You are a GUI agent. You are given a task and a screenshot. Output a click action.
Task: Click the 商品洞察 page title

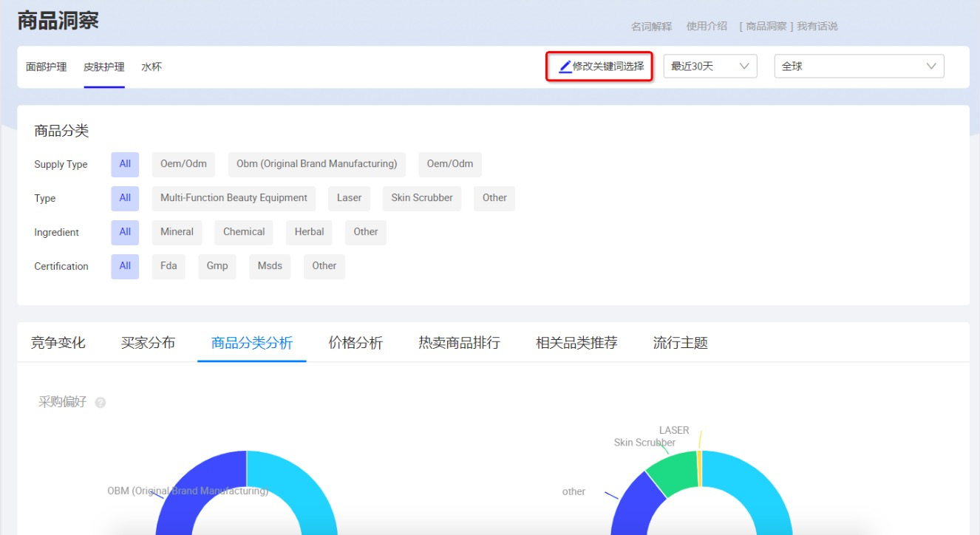(58, 21)
